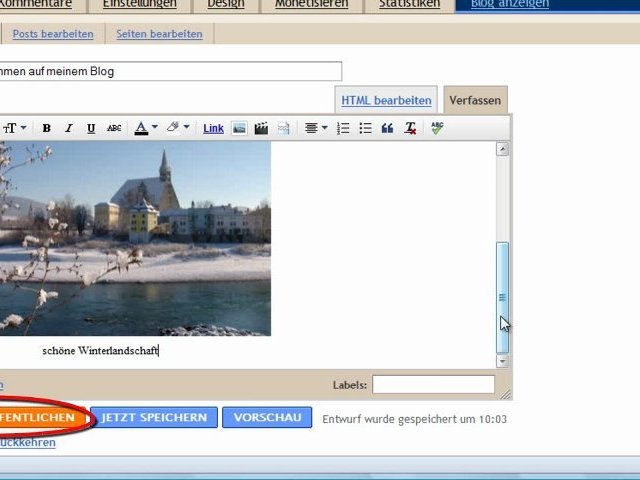Click the insert image icon
The image size is (640, 480).
239,128
